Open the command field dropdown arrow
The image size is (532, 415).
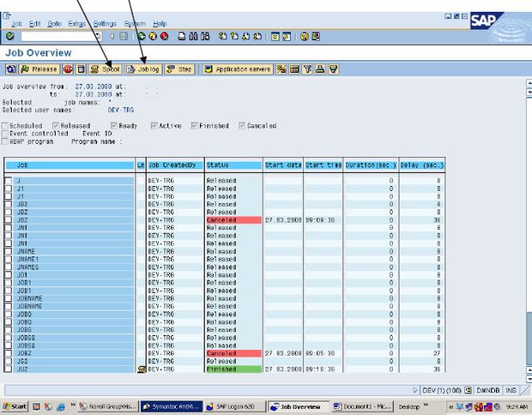(98, 36)
